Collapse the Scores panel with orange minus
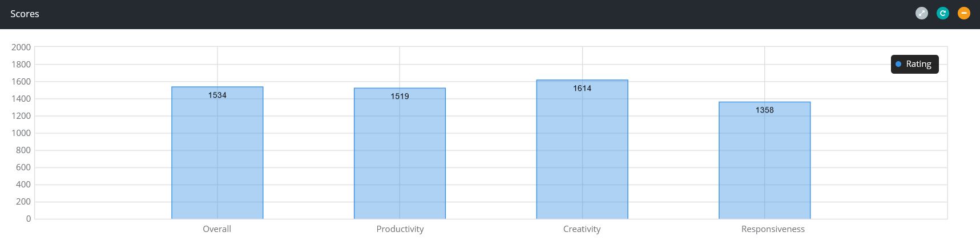Viewport: 980px width, 244px height. click(x=963, y=13)
